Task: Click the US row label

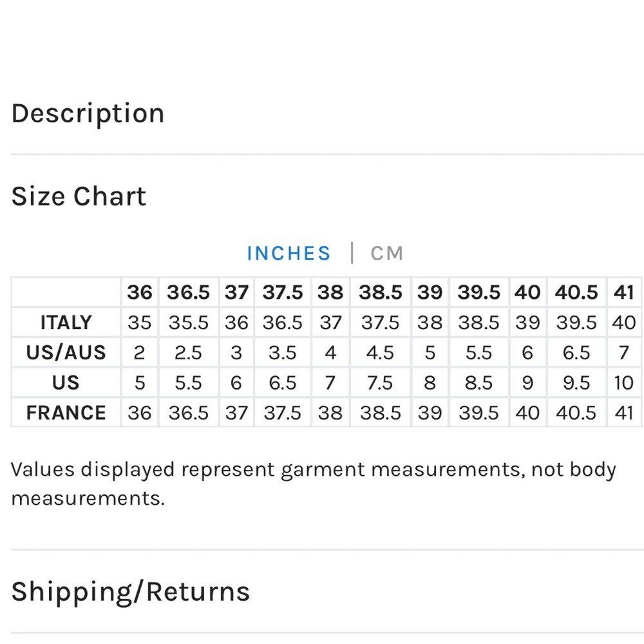Action: point(66,383)
